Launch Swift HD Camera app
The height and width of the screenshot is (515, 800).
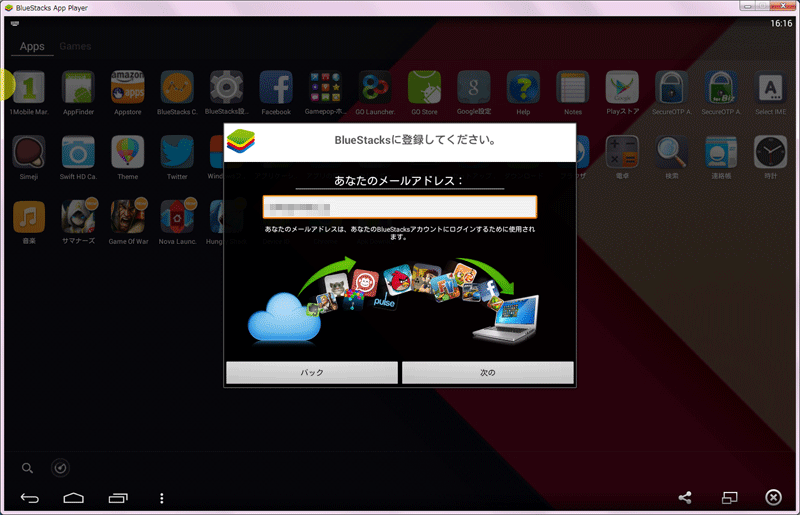click(x=78, y=152)
